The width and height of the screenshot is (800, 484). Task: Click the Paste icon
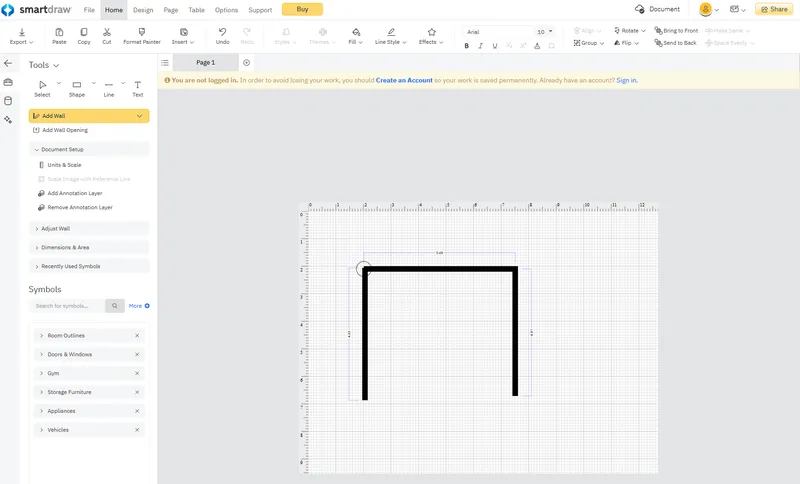click(59, 36)
